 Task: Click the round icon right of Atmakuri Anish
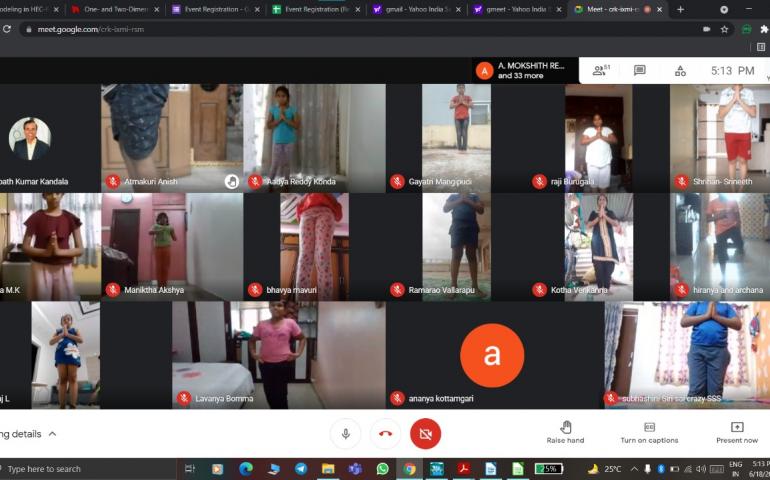coord(232,182)
